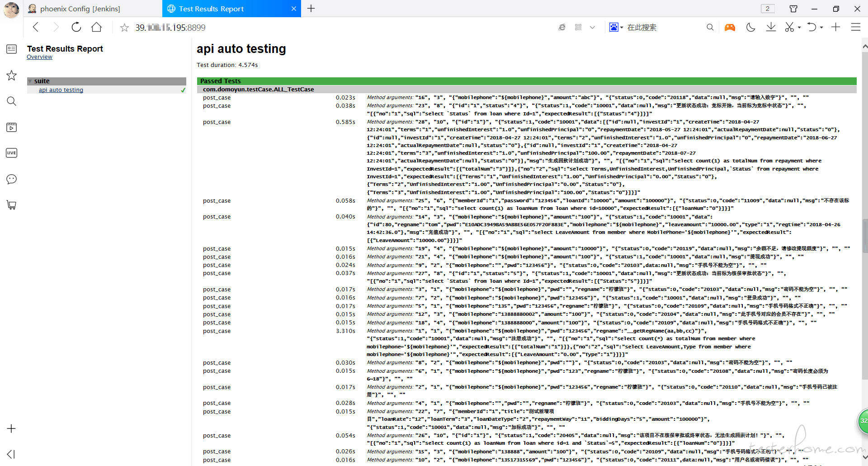Open the sidebar shopping cart
Screen dimensions: 868x466
coord(11,205)
